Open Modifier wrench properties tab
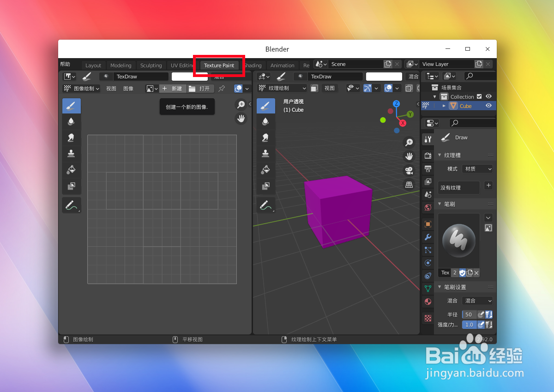Screen dimensions: 554x392 coord(428,237)
